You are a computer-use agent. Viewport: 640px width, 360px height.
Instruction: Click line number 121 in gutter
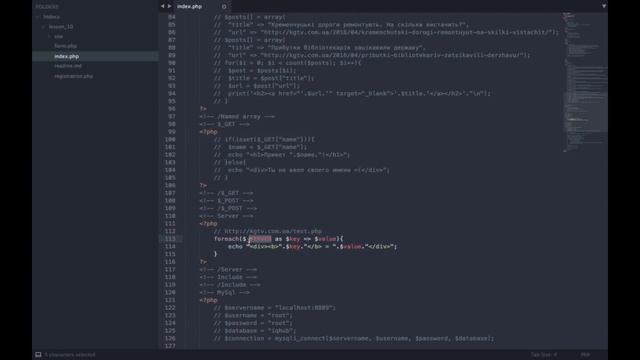coord(170,300)
